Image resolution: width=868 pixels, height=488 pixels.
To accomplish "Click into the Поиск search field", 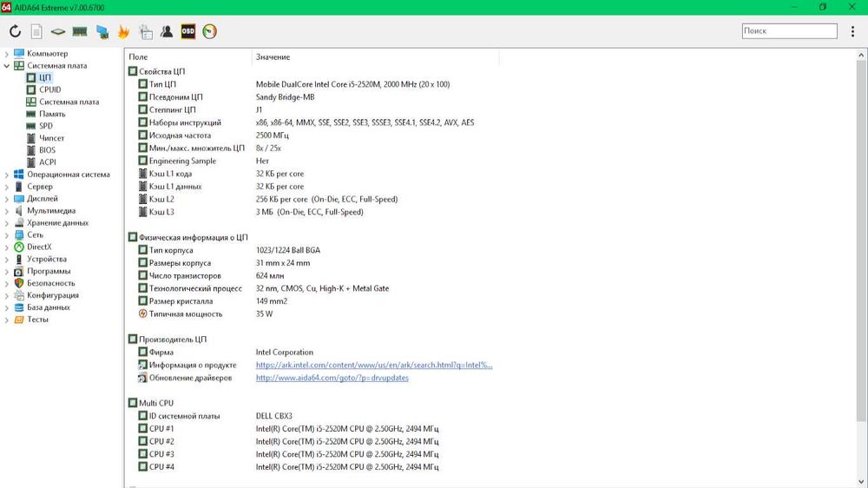I will click(789, 31).
